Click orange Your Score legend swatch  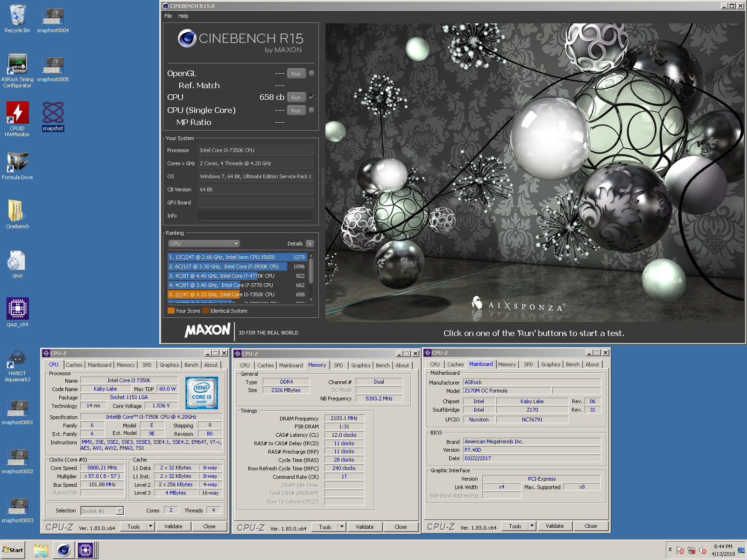(x=171, y=310)
